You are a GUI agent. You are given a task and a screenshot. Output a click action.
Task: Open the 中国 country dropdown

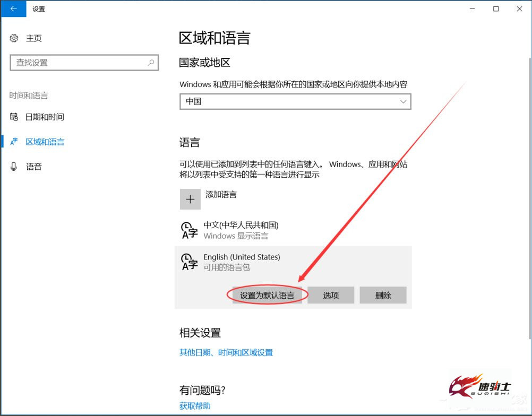pos(295,101)
